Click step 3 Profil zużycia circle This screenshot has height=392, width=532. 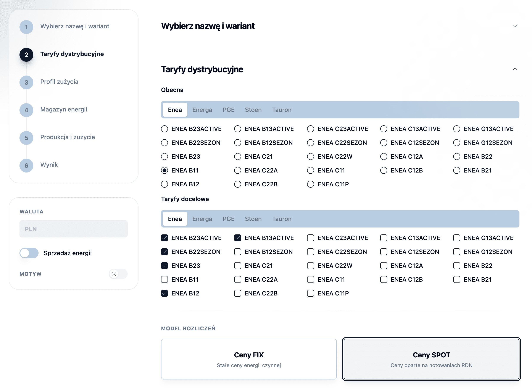coord(26,82)
